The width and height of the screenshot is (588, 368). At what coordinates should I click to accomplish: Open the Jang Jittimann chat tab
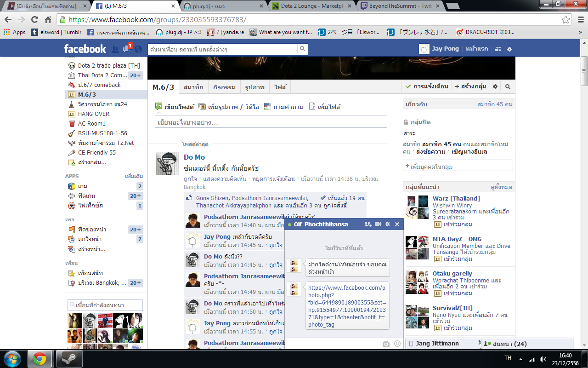coord(442,344)
